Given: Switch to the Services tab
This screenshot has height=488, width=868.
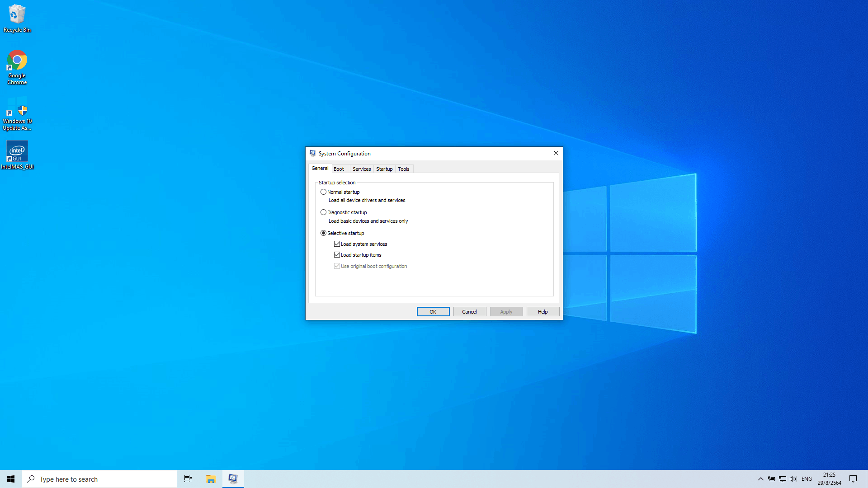Looking at the screenshot, I should click(361, 169).
